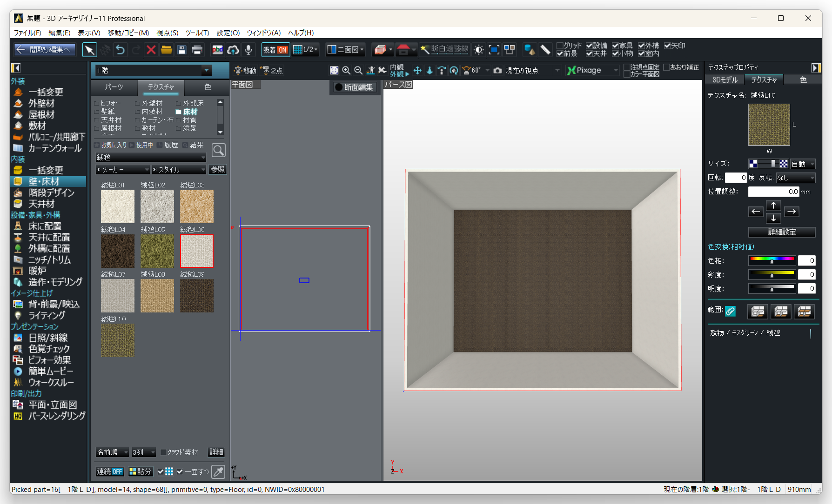Click the eyedropper icon in paste bar
Screen dimensions: 832x504
point(218,471)
